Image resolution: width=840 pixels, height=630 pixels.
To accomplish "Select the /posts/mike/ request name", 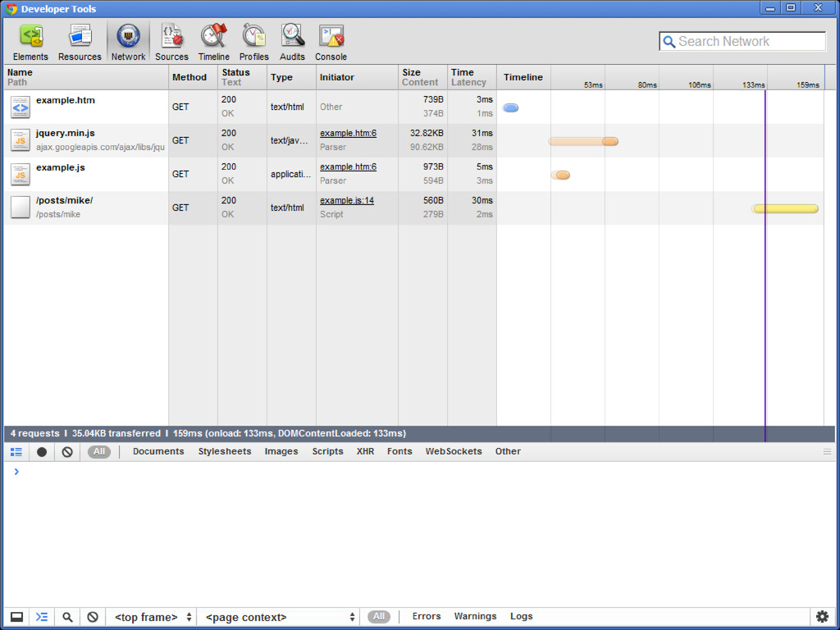I will coord(64,200).
